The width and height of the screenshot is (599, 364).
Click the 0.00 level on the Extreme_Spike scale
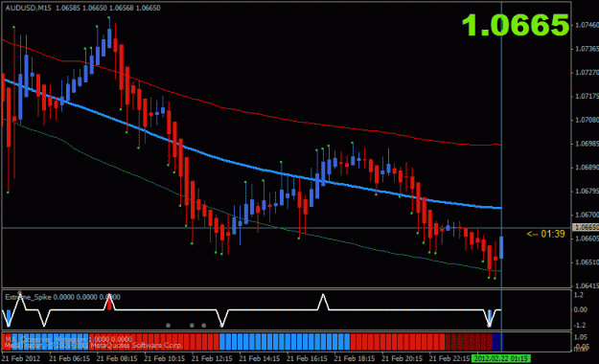[x=580, y=309]
